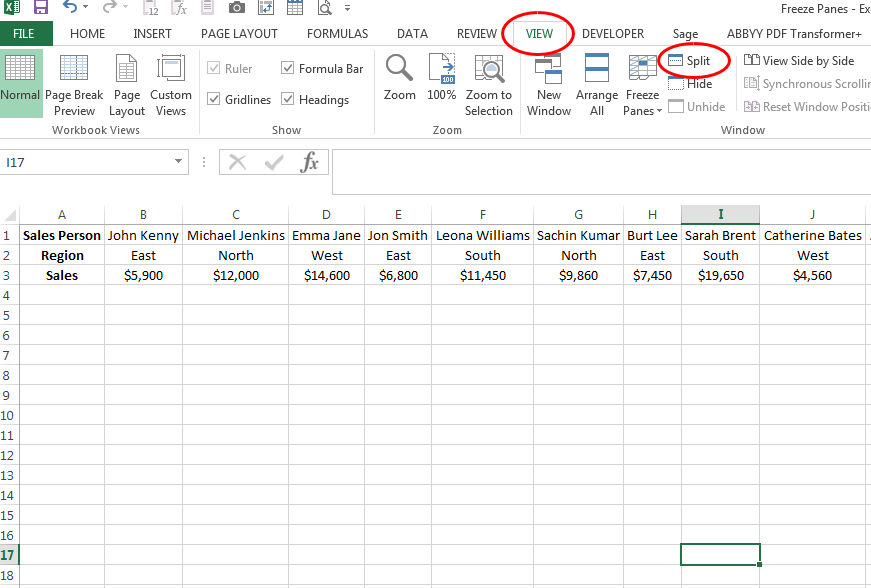Click Synchronous Scrolling option
This screenshot has height=588, width=871.
807,84
